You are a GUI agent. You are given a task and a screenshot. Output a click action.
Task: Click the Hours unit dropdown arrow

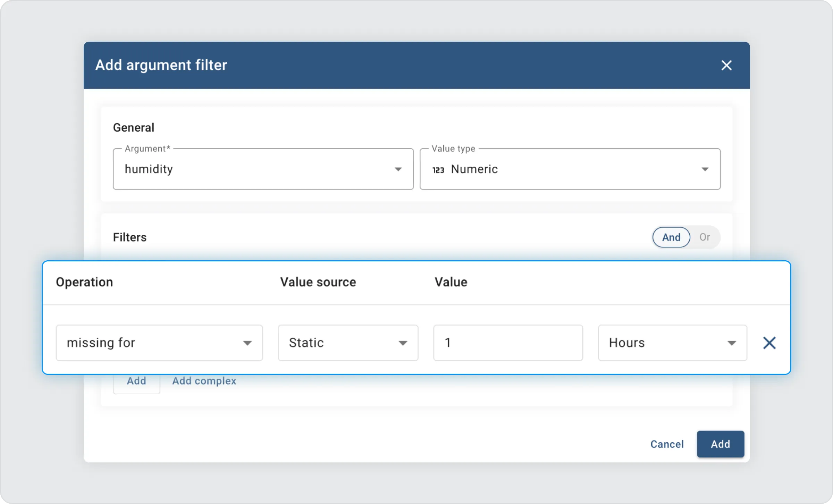[x=732, y=343]
